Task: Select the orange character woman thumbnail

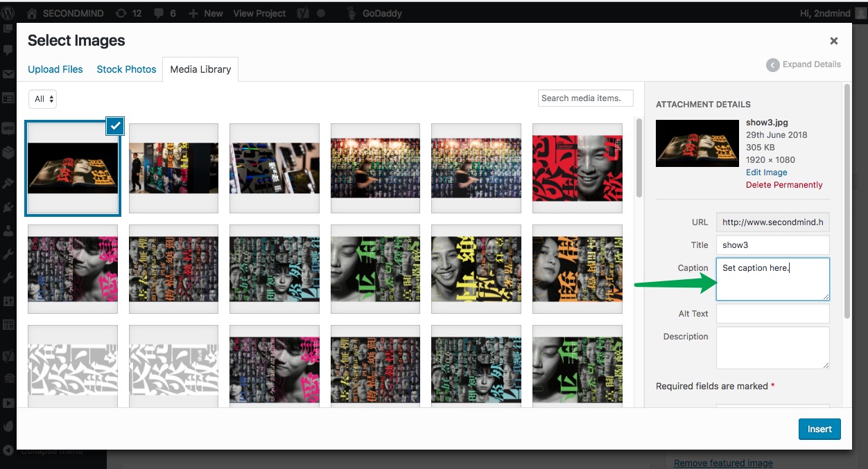Action: (577, 269)
